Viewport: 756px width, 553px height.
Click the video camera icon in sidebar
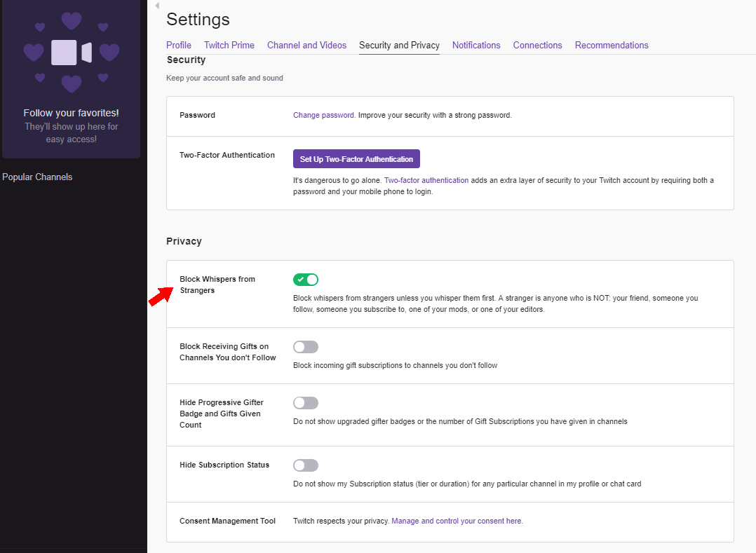pos(72,53)
